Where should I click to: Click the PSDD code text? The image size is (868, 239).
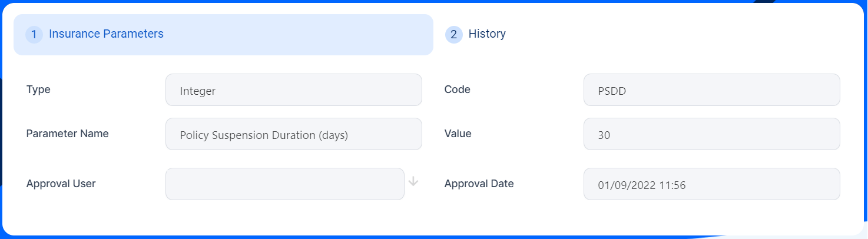tap(610, 91)
